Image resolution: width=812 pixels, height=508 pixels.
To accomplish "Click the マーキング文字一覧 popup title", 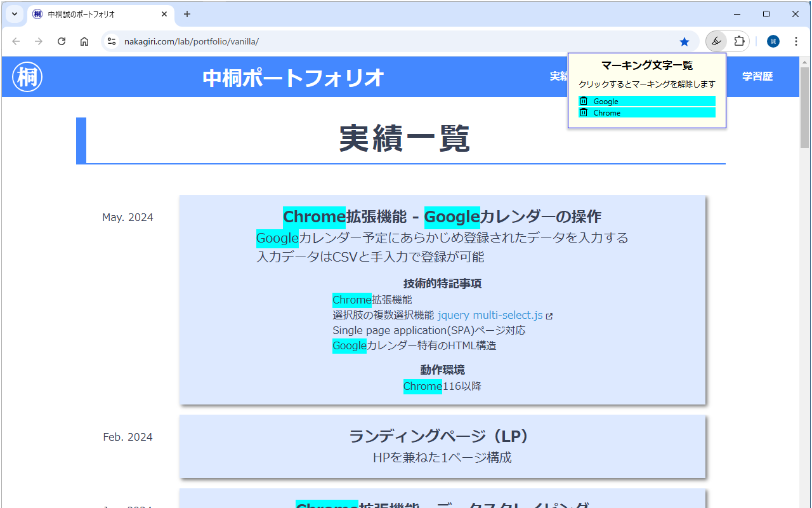I will 647,65.
